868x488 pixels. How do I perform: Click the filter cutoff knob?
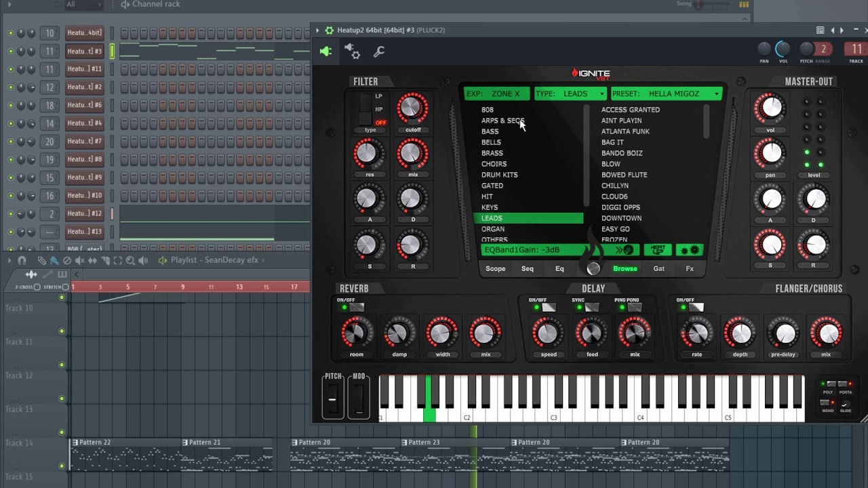(x=412, y=108)
